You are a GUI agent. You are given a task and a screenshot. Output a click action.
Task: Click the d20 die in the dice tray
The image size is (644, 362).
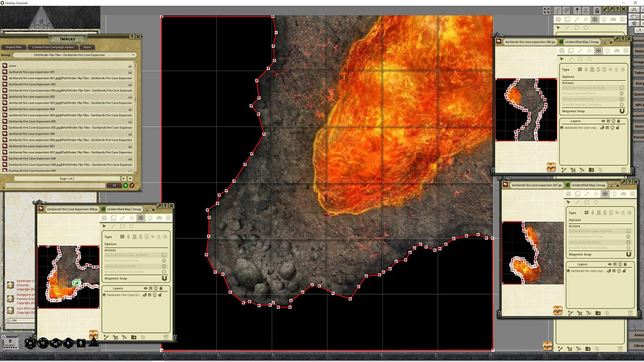[x=30, y=343]
